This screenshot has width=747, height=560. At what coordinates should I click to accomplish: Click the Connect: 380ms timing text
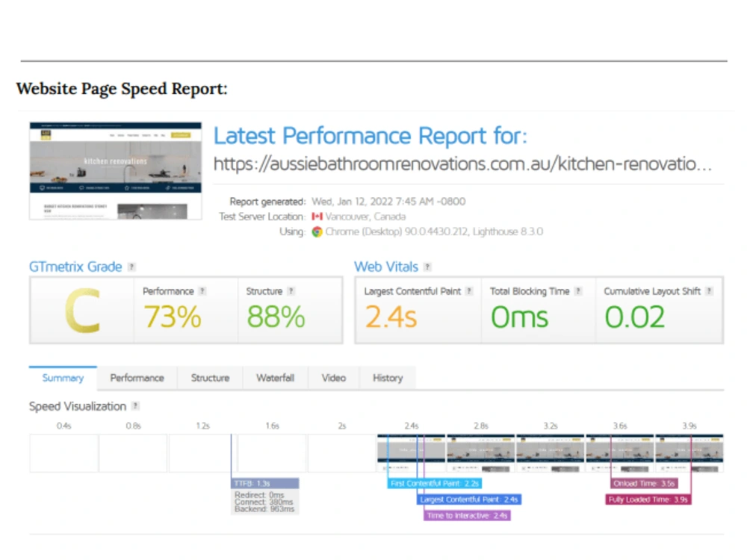(x=264, y=502)
